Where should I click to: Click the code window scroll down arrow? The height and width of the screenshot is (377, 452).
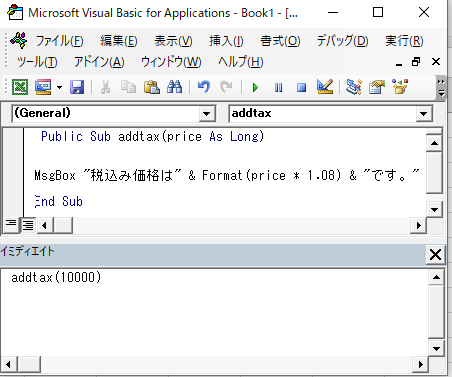pyautogui.click(x=434, y=210)
